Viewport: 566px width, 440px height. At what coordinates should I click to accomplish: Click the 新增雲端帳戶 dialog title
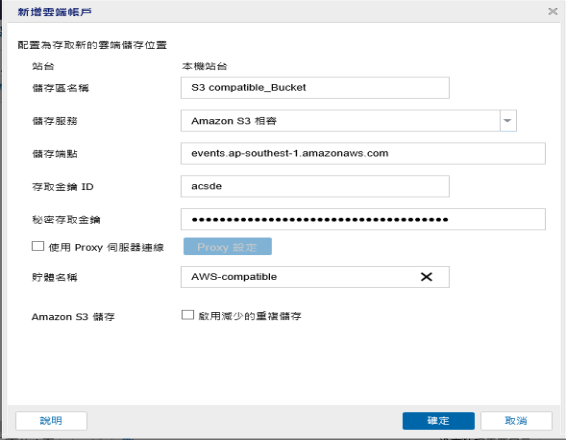point(55,12)
